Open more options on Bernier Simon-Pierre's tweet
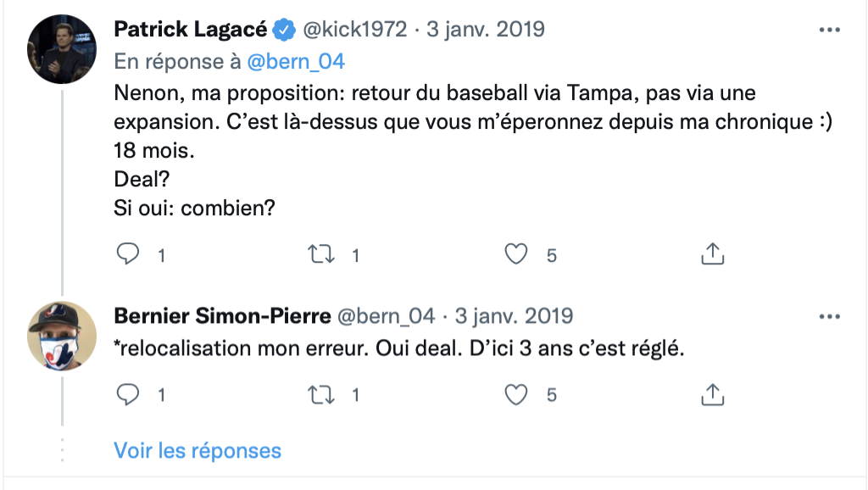 pyautogui.click(x=828, y=317)
